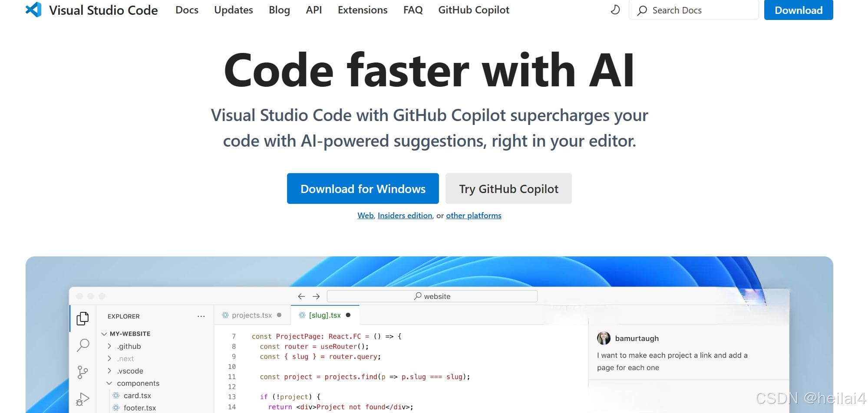Screen dimensions: 868x413
Task: Open the Run and Debug icon
Action: [x=83, y=399]
